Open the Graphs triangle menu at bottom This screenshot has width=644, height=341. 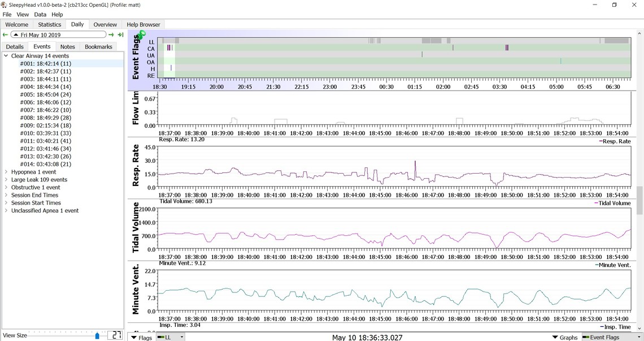pos(565,337)
